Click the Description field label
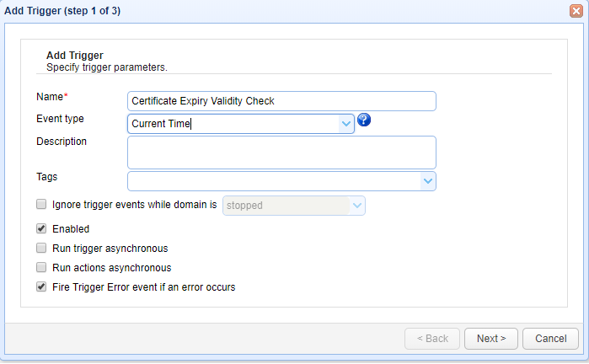The height and width of the screenshot is (364, 589). 62,142
